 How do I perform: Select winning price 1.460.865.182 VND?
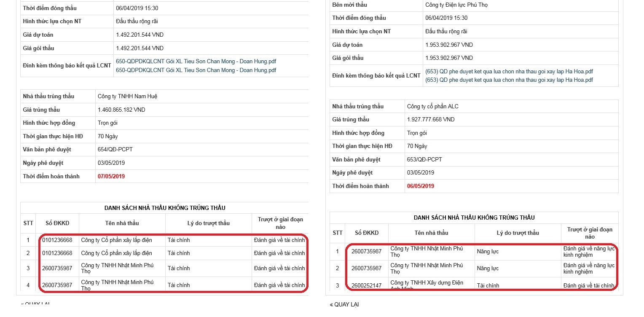coord(121,110)
